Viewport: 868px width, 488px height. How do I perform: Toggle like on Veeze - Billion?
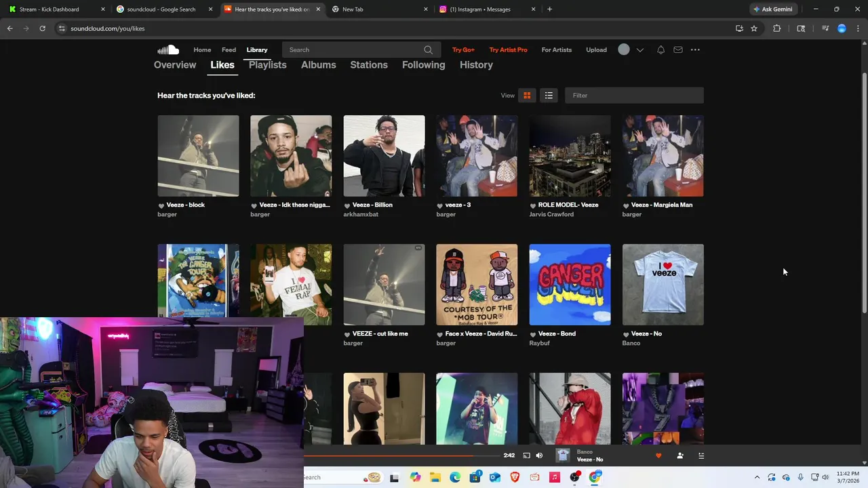coord(347,205)
